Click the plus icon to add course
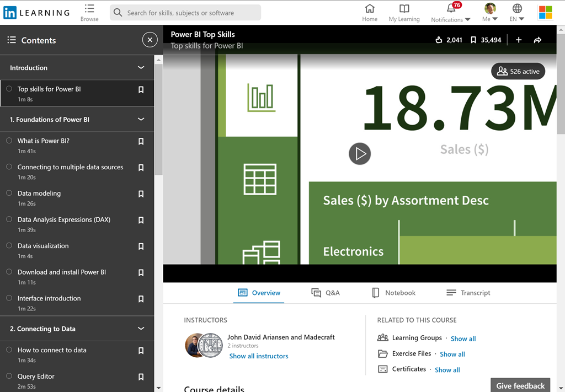Image resolution: width=565 pixels, height=392 pixels. (519, 40)
